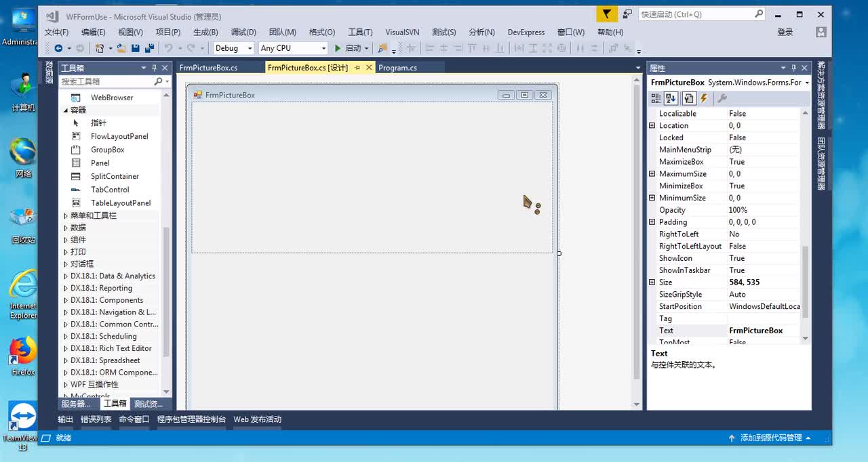Select the TableLayoutPanel toolbox item
Screen dimensions: 868x462
[x=121, y=203]
